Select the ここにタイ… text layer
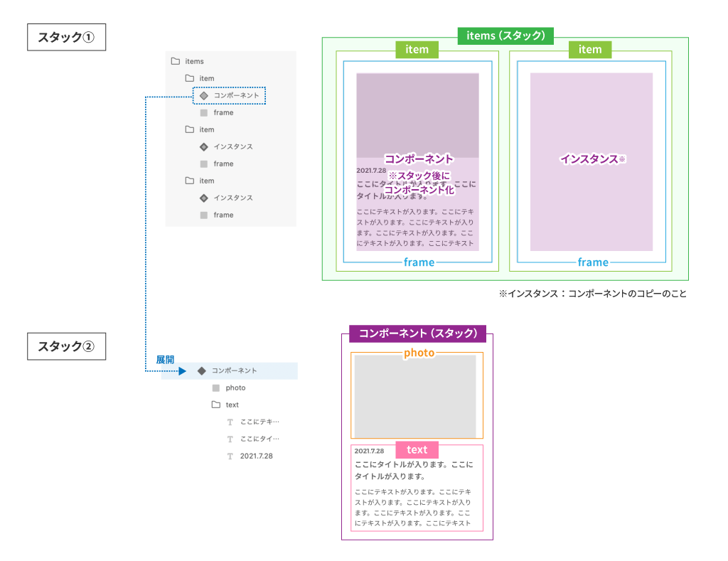This screenshot has width=728, height=561. point(259,439)
